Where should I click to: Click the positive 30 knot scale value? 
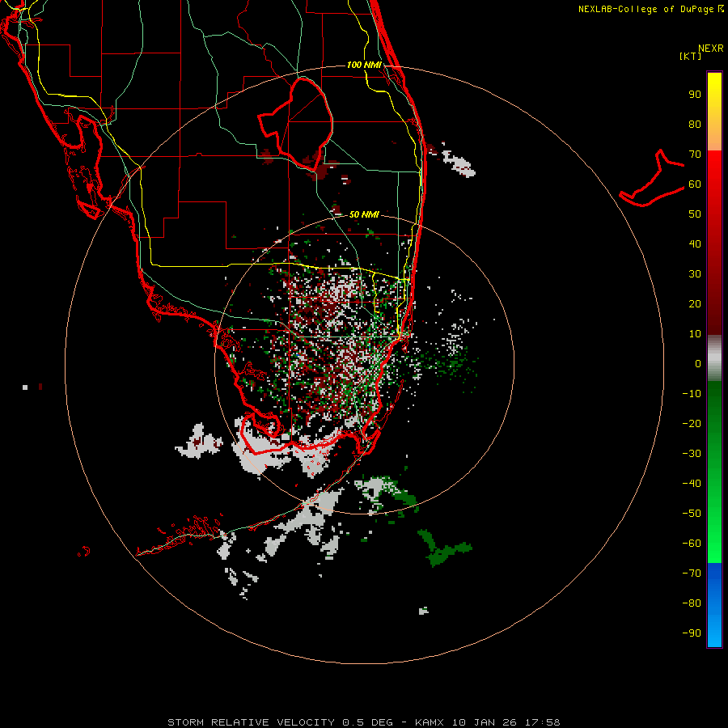(x=695, y=274)
